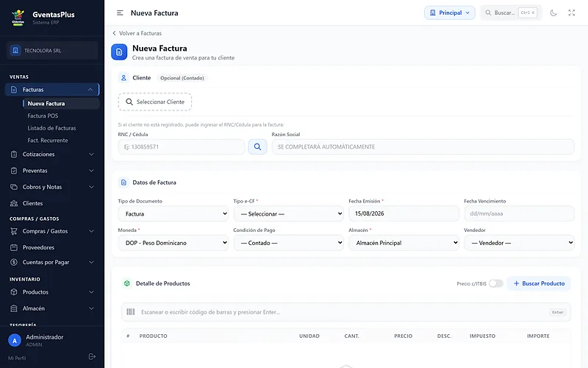
Task: Toggle the sidebar hamburger menu icon
Action: click(x=120, y=13)
